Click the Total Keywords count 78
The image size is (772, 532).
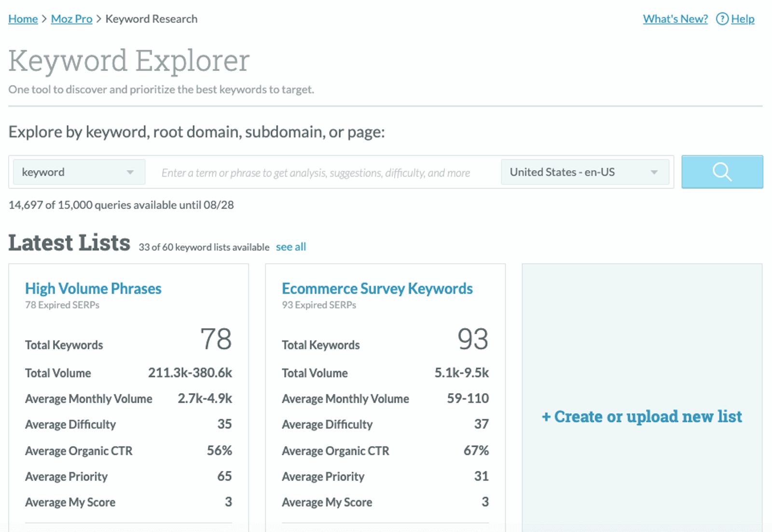(x=217, y=339)
